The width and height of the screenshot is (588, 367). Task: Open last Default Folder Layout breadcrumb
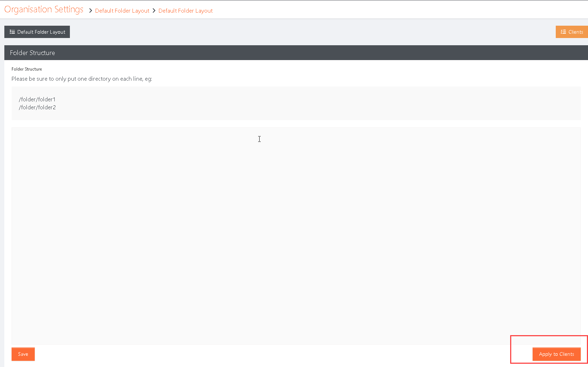185,11
